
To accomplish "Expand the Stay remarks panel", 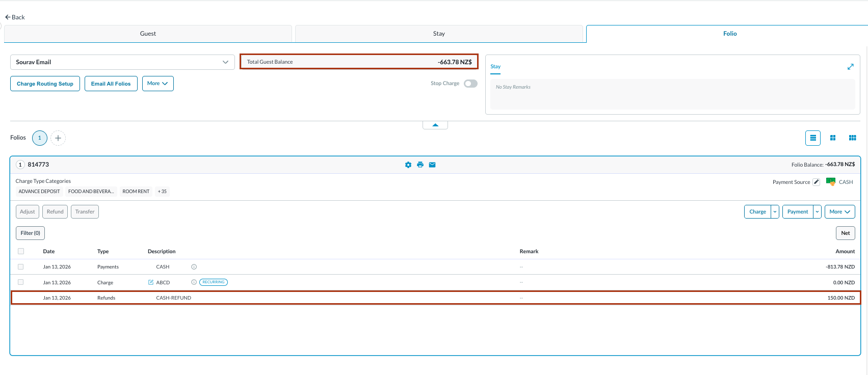I will 850,67.
